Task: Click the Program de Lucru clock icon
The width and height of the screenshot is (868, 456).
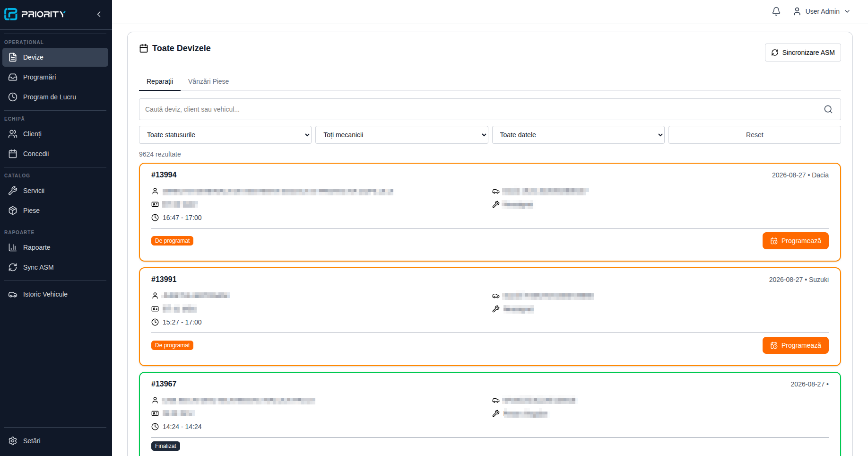Action: click(13, 97)
